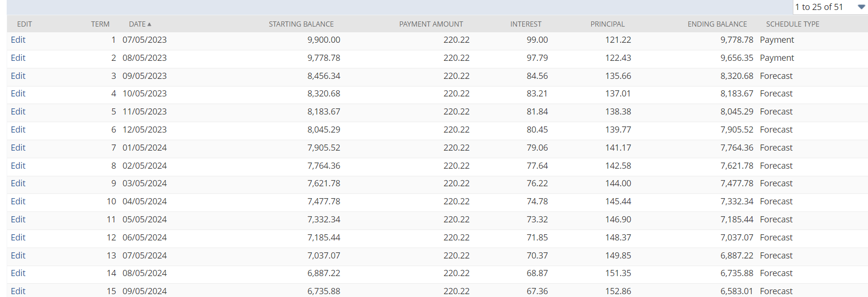Click the Forecast schedule type in term 3
Screen dimensions: 868x297
[776, 76]
